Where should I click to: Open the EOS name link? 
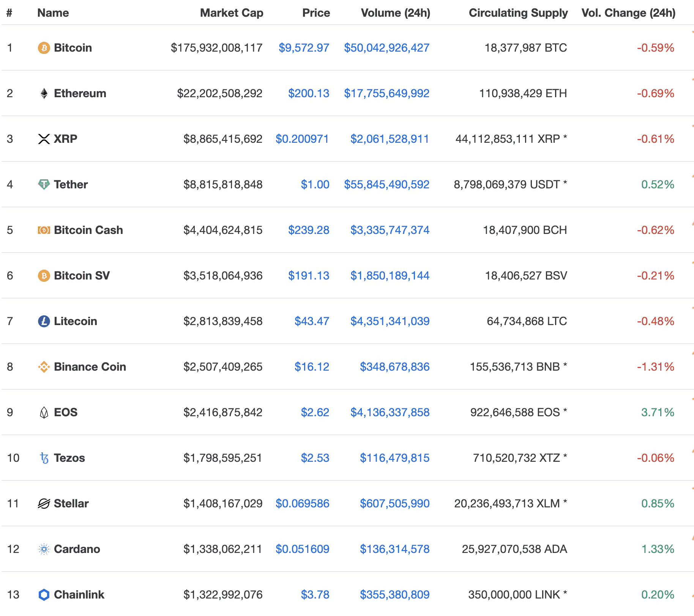[x=66, y=412]
